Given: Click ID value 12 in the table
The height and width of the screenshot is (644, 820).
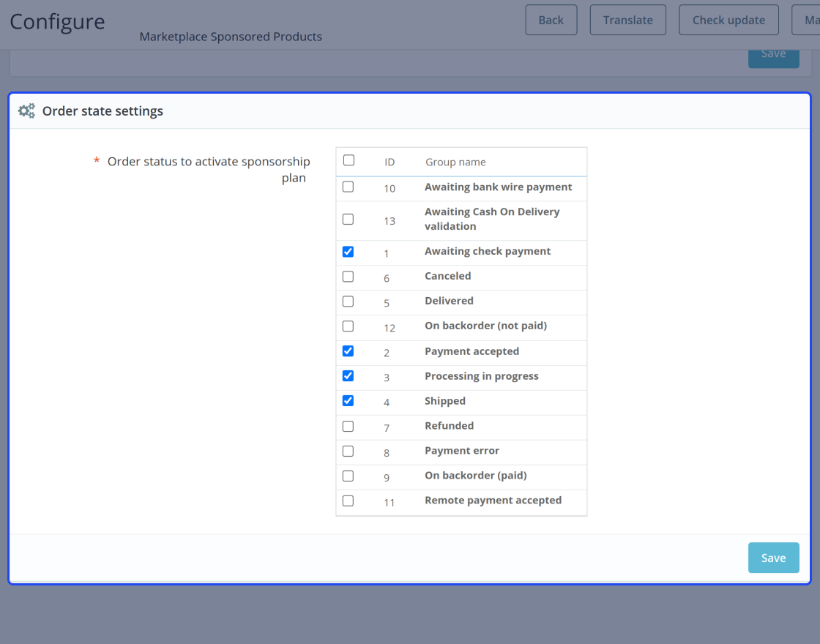Looking at the screenshot, I should pyautogui.click(x=389, y=329).
